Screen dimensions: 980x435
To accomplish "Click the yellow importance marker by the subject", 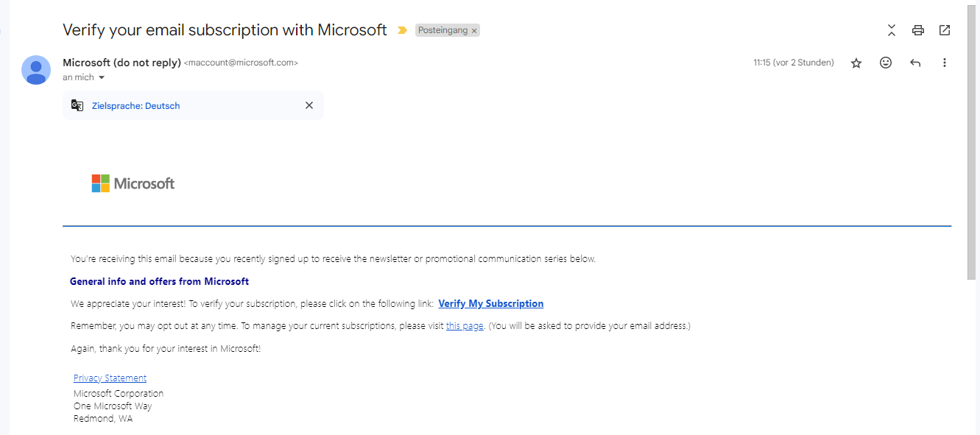I will point(402,30).
